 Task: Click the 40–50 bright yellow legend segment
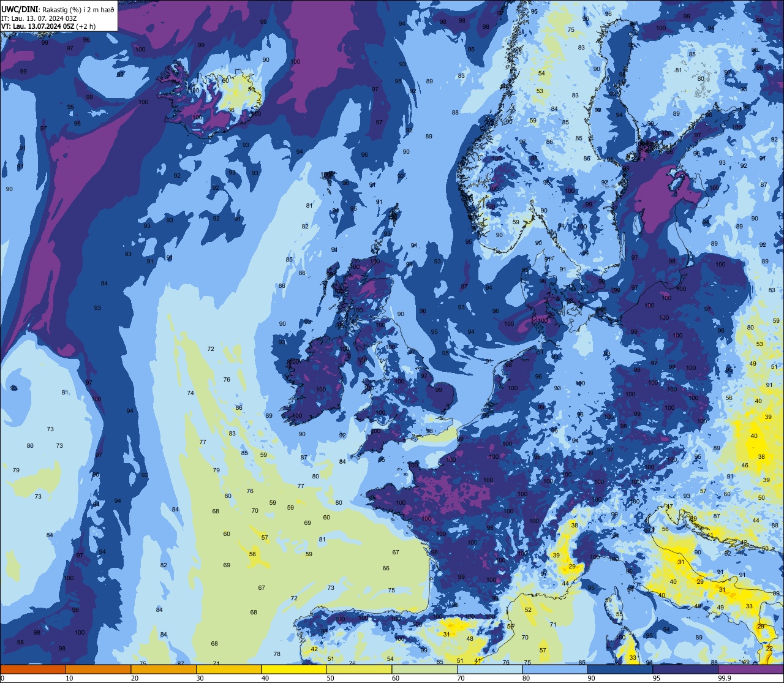point(294,669)
